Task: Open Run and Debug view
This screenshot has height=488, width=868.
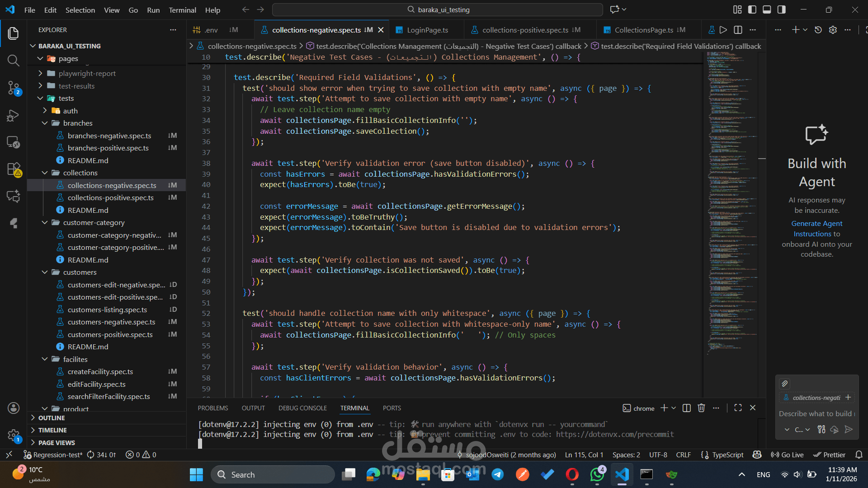Action: 13,116
